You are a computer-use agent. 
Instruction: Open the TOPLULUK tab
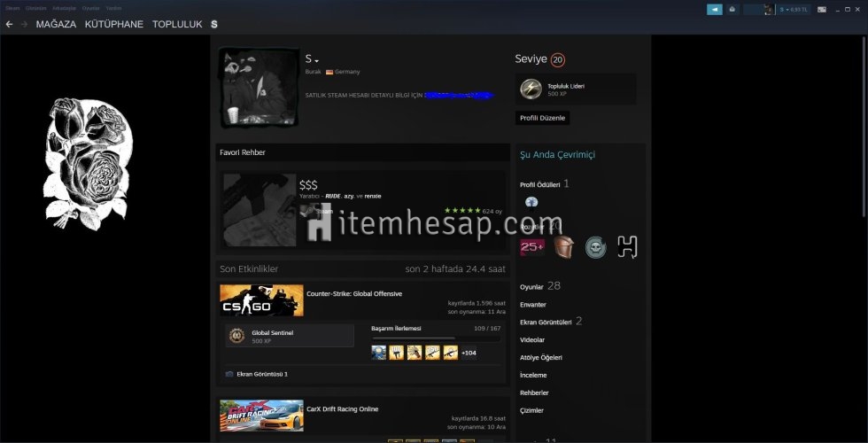pos(177,24)
